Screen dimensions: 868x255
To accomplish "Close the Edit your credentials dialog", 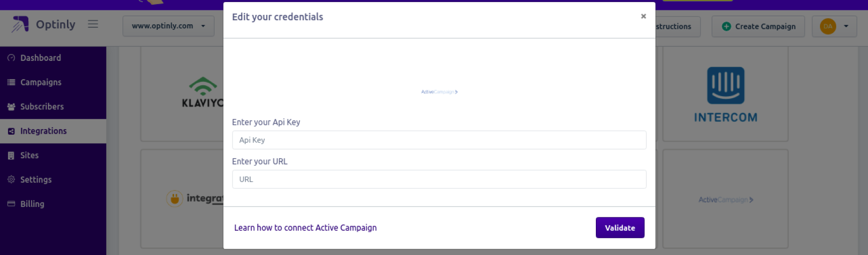I will [x=643, y=16].
